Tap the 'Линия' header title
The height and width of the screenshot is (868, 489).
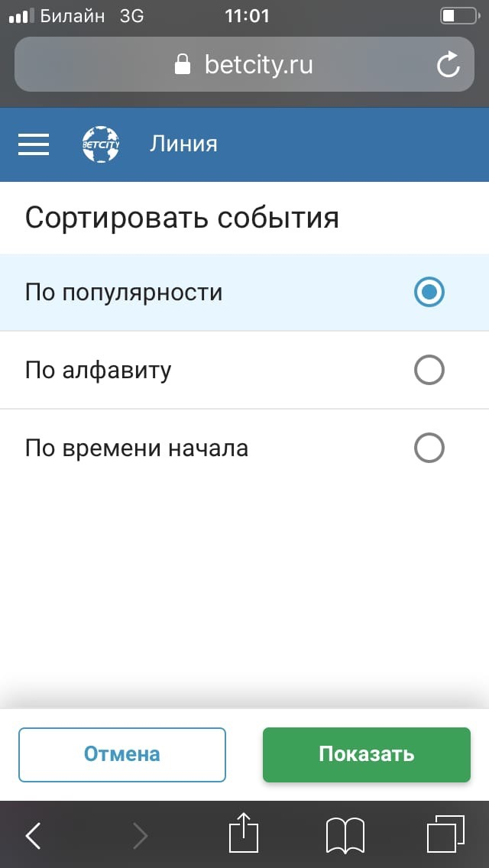[183, 144]
